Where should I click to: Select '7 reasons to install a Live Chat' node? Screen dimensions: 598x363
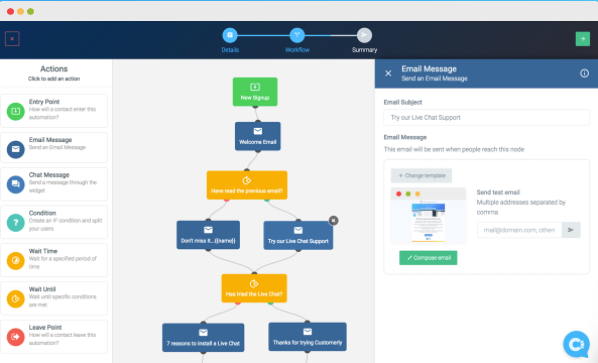pyautogui.click(x=203, y=337)
